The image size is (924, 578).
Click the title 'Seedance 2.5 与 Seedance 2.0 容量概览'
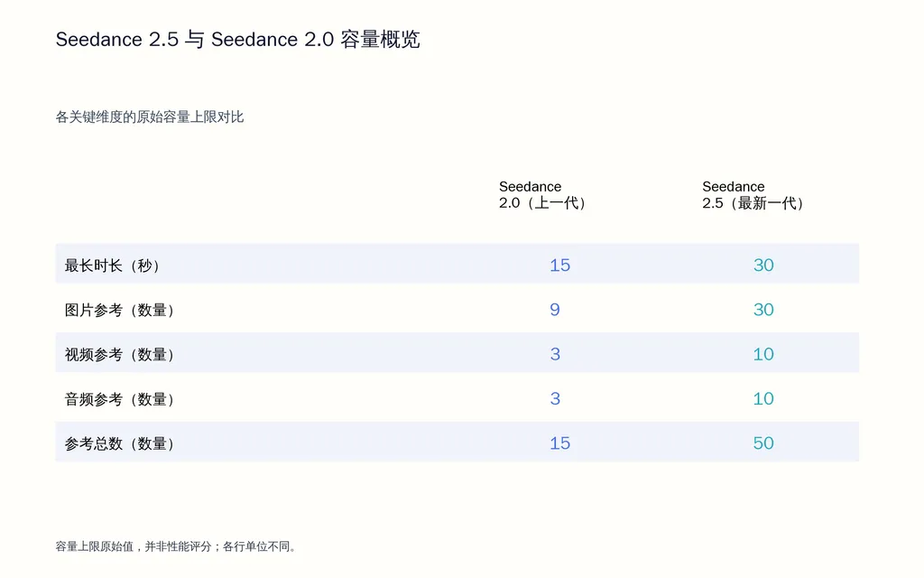pyautogui.click(x=237, y=40)
